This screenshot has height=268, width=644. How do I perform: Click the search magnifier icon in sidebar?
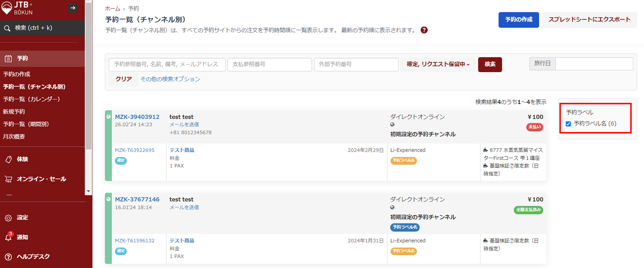[7, 28]
